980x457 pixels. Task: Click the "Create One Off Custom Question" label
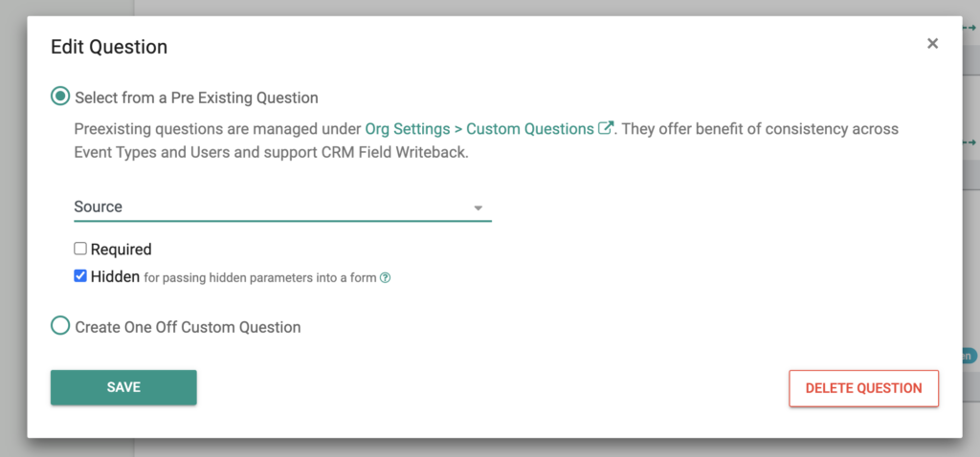click(188, 327)
